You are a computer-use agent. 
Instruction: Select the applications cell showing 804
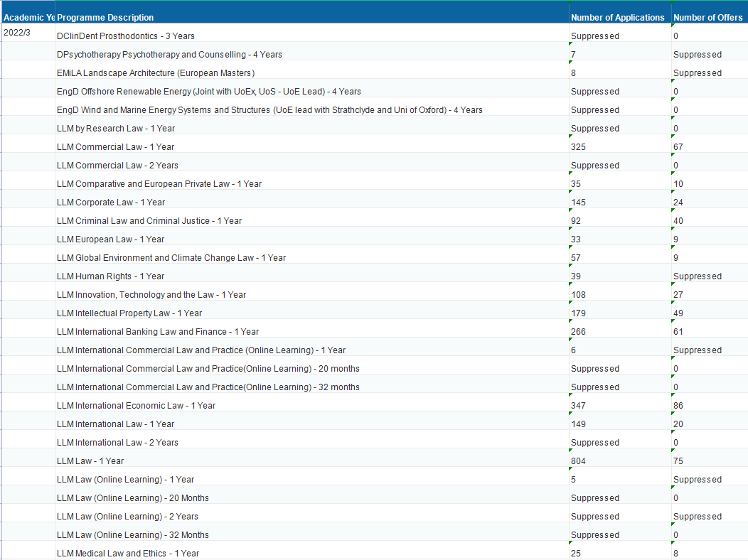581,461
